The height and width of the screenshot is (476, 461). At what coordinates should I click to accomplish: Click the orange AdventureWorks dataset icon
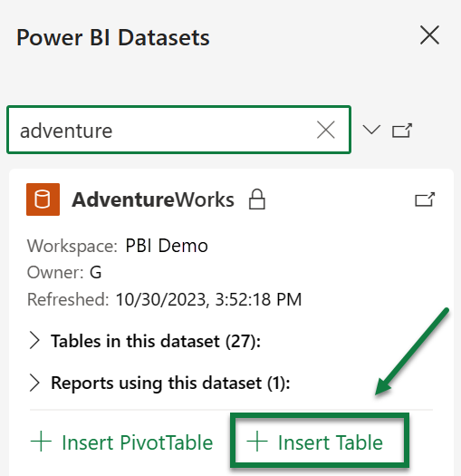(x=43, y=199)
